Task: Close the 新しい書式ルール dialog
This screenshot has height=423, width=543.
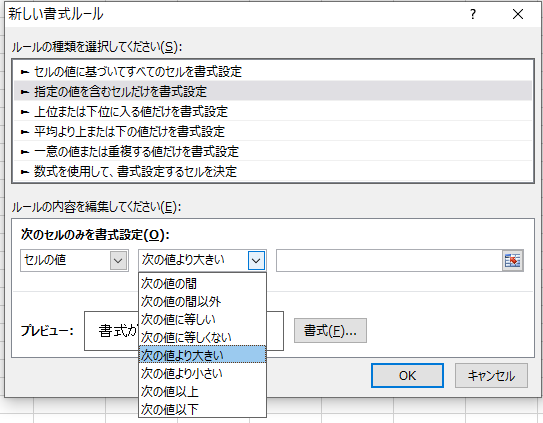Action: [x=518, y=14]
